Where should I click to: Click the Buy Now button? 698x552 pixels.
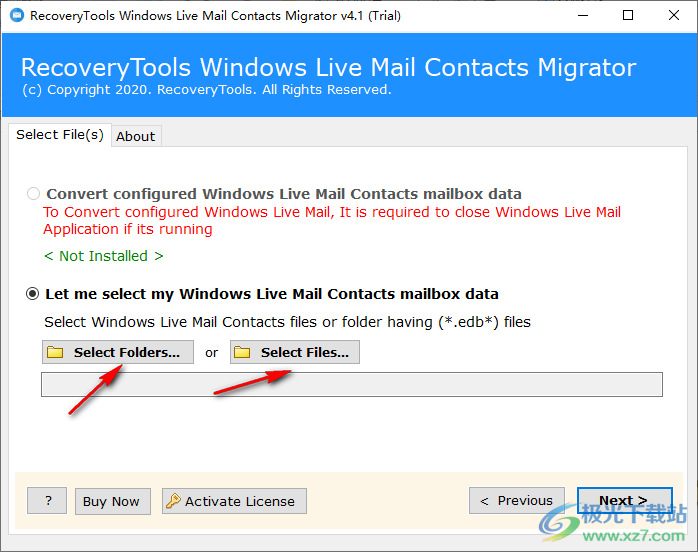point(113,501)
